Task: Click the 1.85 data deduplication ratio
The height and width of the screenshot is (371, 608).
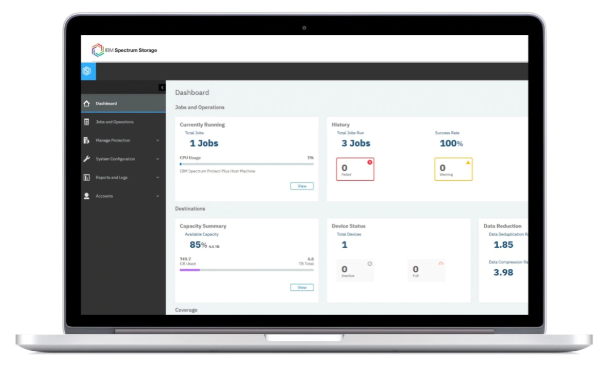Action: pos(503,245)
